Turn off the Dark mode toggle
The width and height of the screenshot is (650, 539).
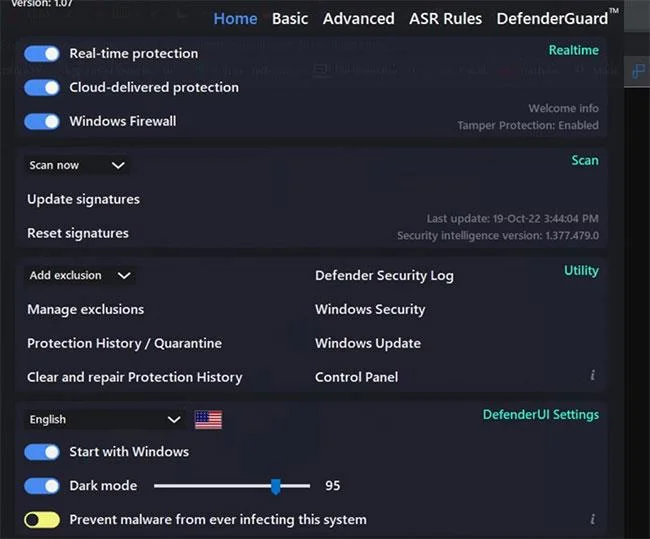tap(42, 486)
